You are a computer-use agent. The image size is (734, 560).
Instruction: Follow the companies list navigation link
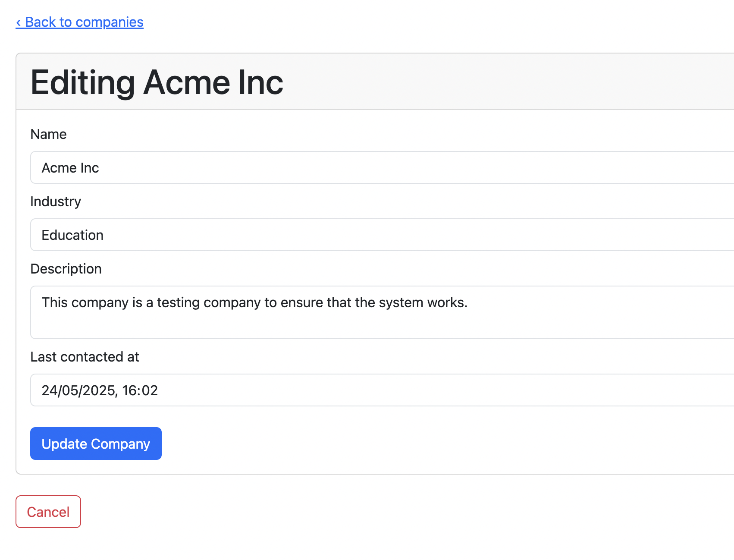tap(79, 22)
